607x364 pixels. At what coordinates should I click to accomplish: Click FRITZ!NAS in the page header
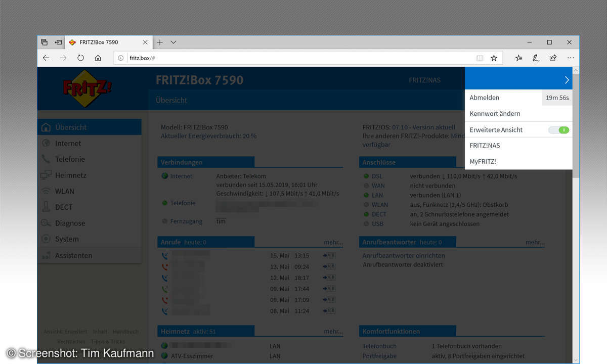(x=424, y=80)
